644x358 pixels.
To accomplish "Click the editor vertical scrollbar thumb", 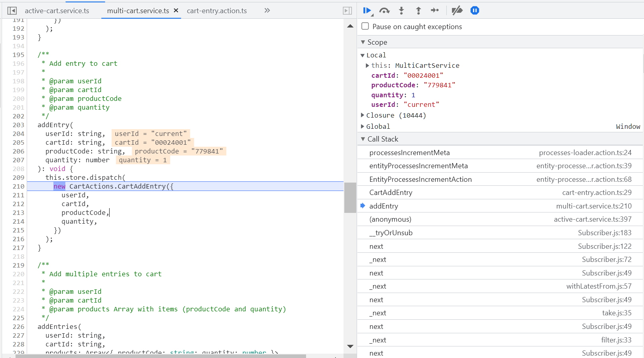I will (350, 198).
